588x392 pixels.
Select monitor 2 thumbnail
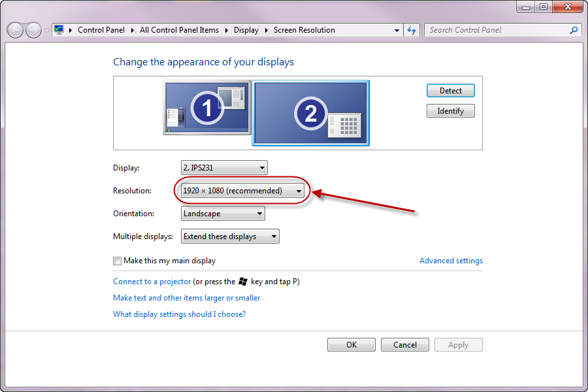[x=310, y=113]
